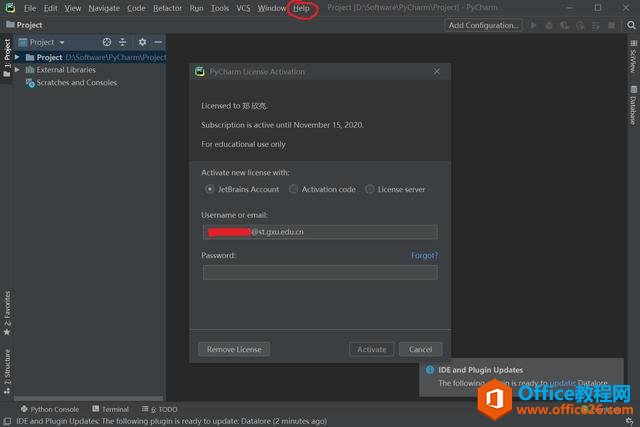
Task: Click the IDE and Plugin Updates info icon
Action: [430, 370]
